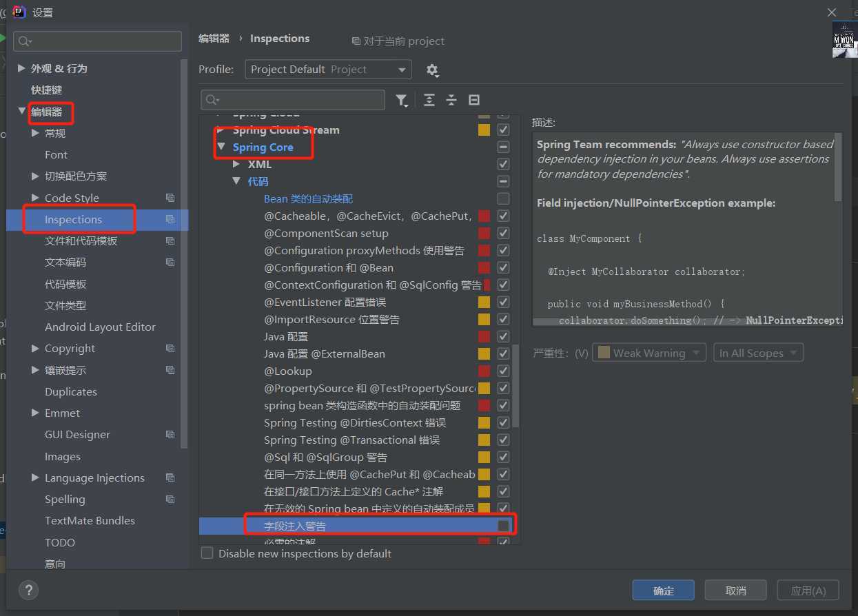Click the project-level icon beside 文本编码
The width and height of the screenshot is (858, 616).
pos(170,263)
